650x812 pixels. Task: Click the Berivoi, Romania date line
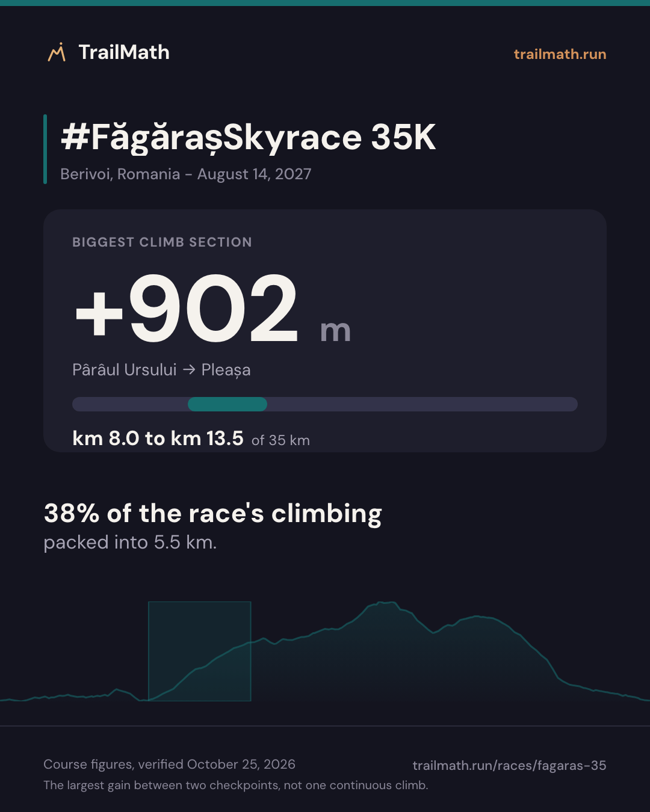186,174
